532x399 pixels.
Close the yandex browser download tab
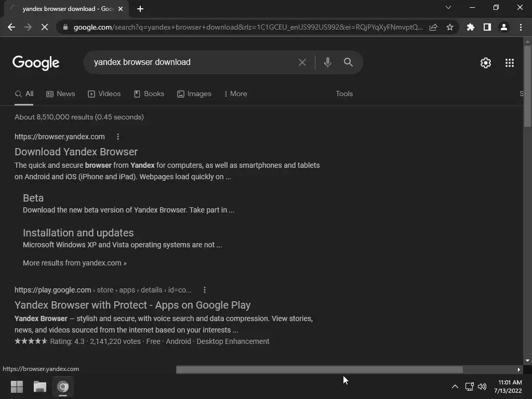(121, 9)
